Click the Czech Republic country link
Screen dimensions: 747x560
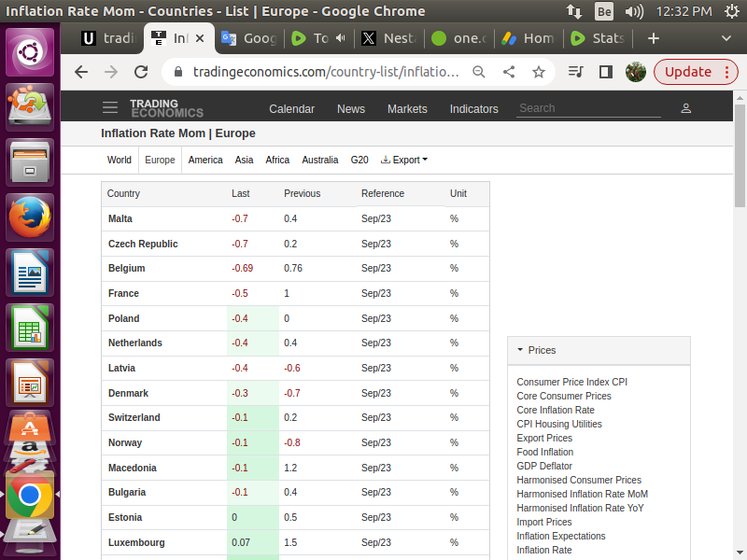coord(143,244)
